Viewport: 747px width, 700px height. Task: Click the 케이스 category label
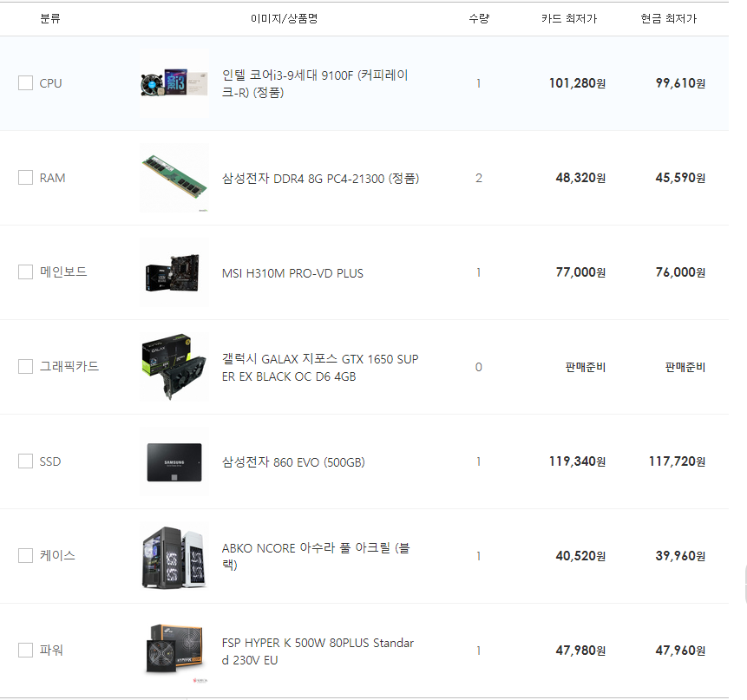[x=57, y=555]
